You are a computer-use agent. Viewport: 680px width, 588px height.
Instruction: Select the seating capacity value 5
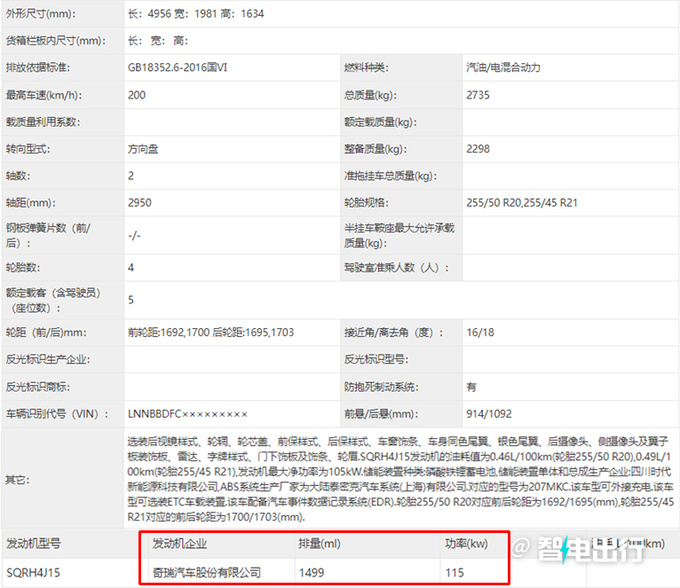coord(131,300)
